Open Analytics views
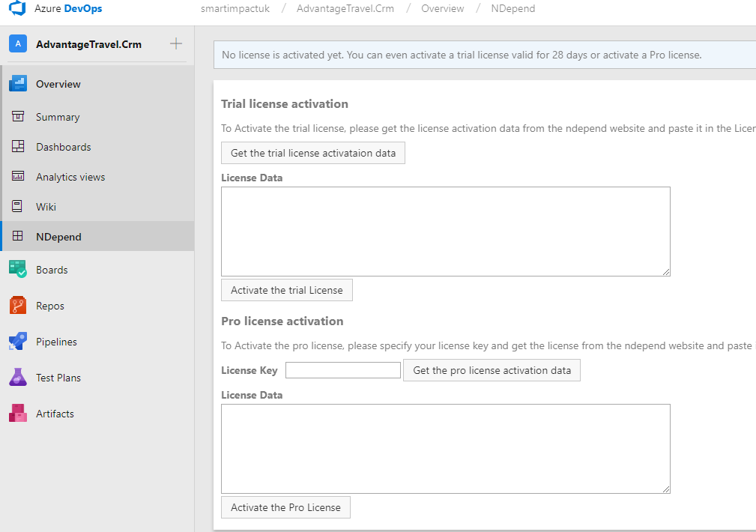This screenshot has height=532, width=756. click(69, 176)
